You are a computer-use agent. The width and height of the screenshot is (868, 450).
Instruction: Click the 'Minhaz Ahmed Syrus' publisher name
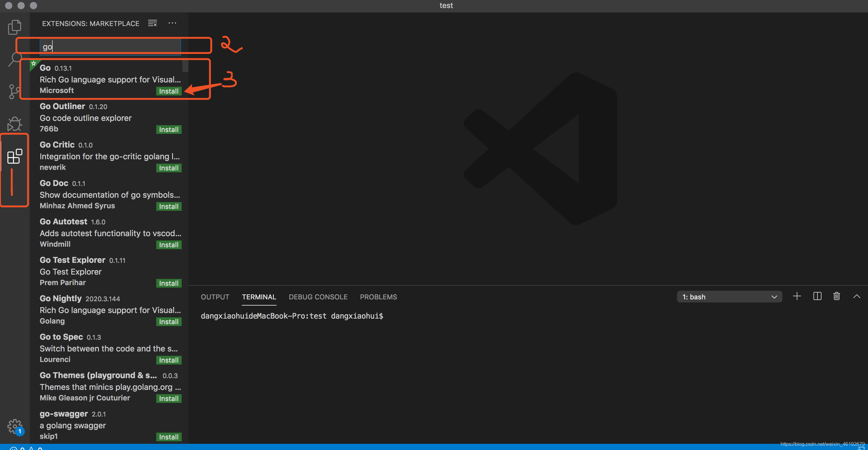click(77, 205)
